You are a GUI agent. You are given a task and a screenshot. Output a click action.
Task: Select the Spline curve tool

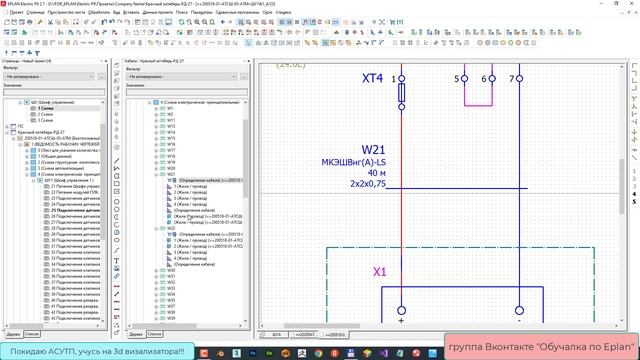point(117,250)
